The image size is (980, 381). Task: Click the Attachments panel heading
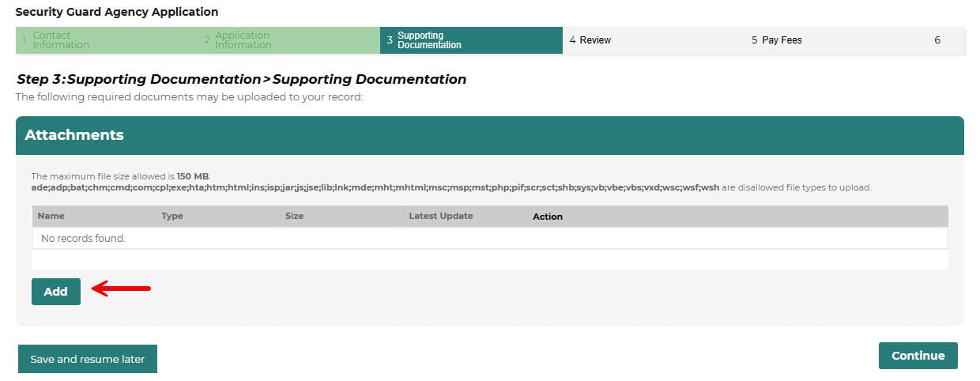point(74,135)
